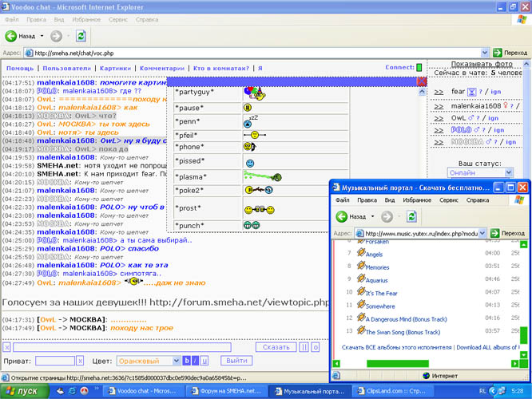The width and height of the screenshot is (532, 399).
Task: Toggle italic text button i
Action: click(196, 361)
